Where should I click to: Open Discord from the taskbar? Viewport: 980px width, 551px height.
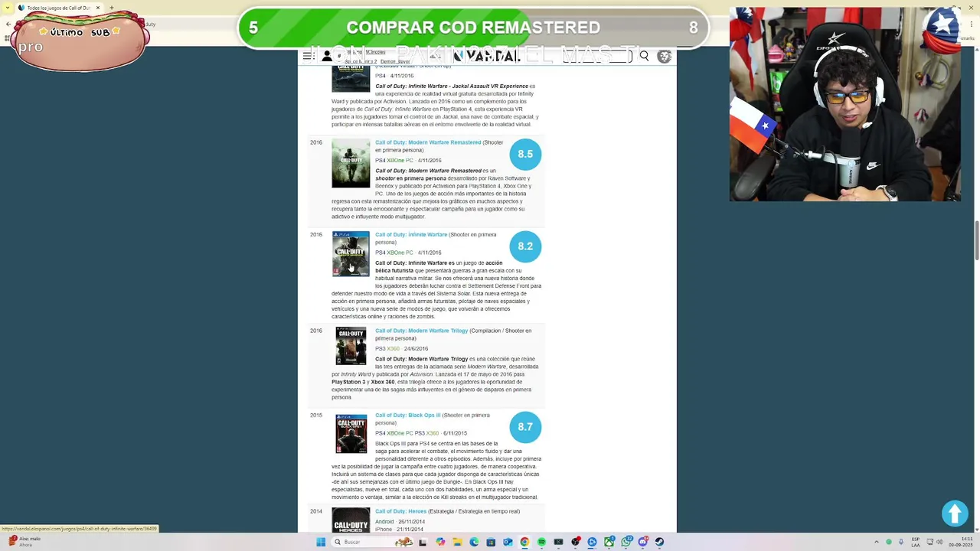(643, 542)
